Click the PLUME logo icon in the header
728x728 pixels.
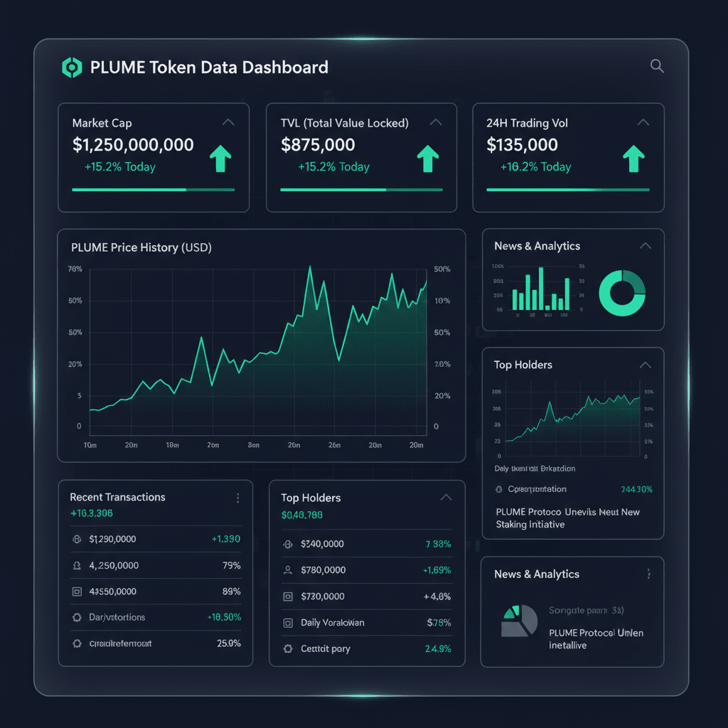tap(72, 68)
